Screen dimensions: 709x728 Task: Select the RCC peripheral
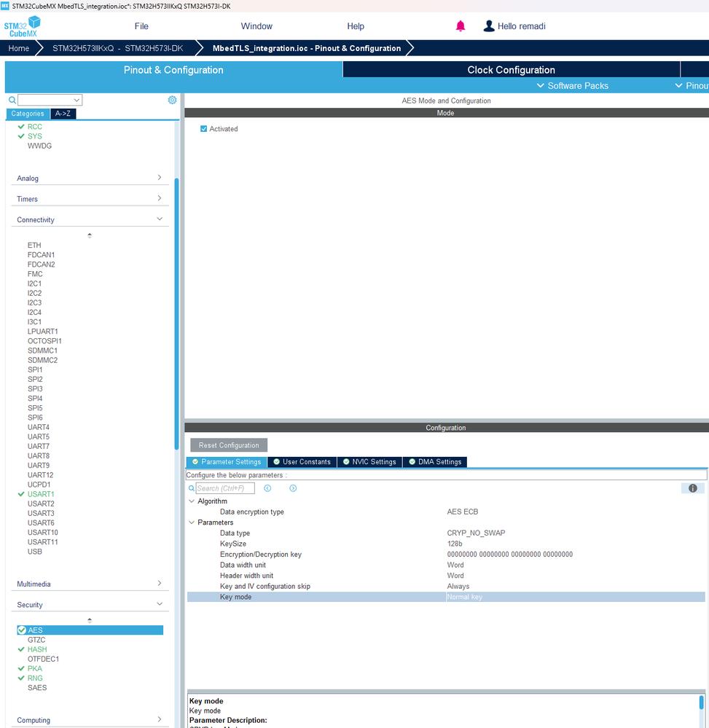point(34,126)
